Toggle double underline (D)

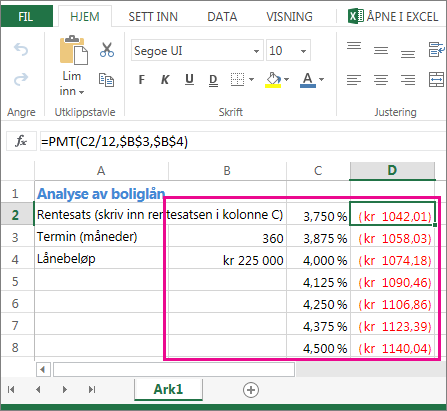[x=213, y=80]
